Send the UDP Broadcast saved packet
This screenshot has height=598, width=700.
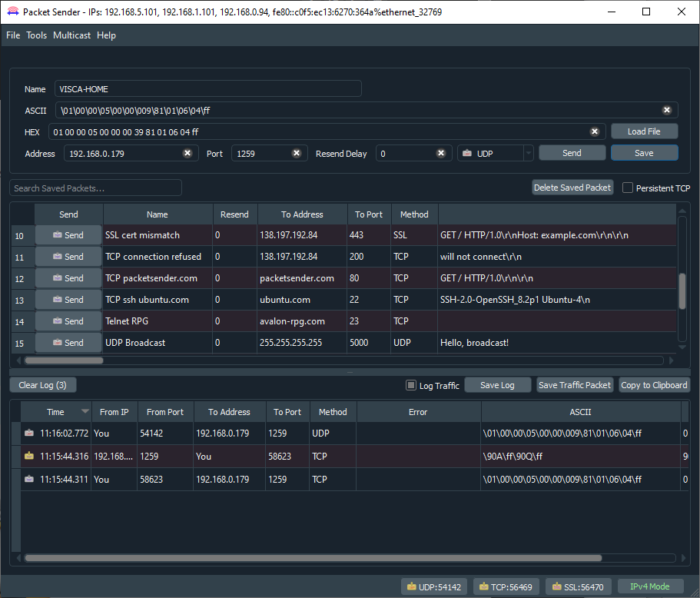68,343
